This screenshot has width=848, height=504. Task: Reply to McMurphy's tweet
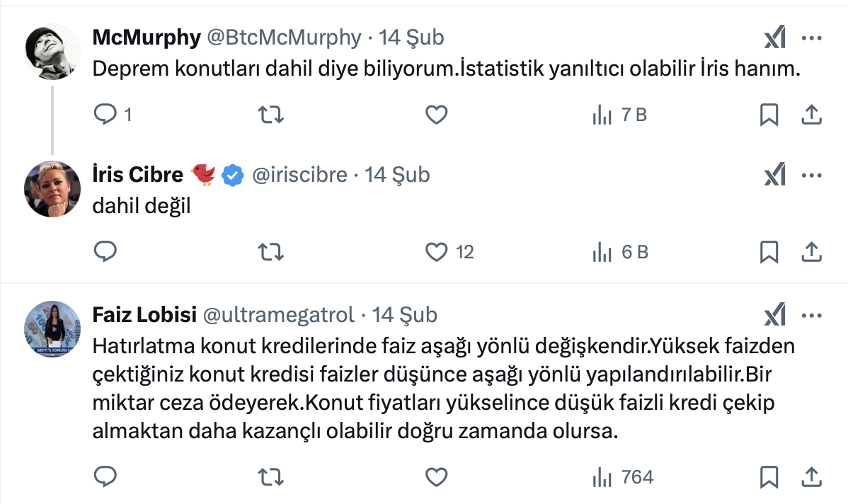(x=105, y=114)
